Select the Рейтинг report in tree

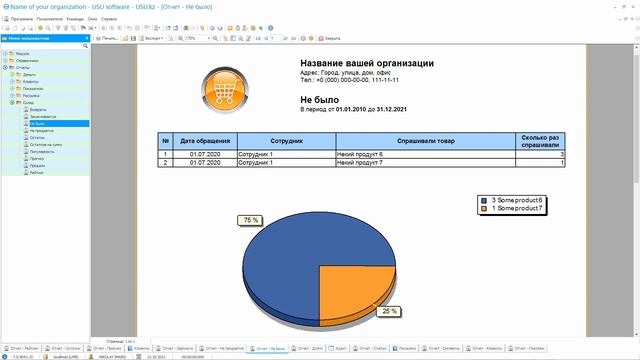(x=36, y=173)
